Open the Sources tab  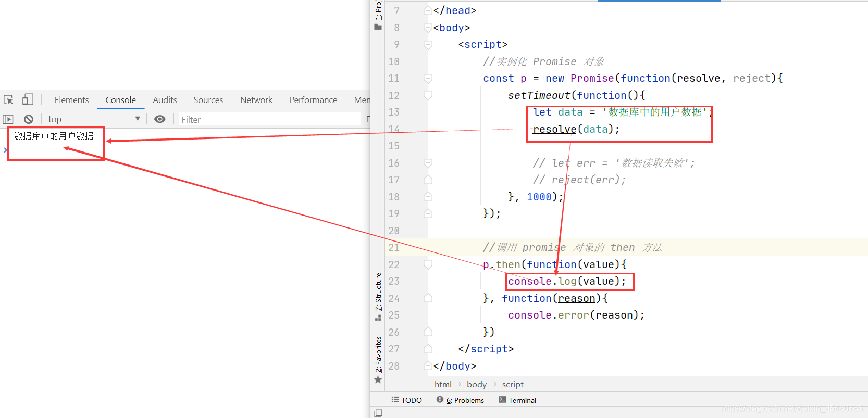tap(208, 100)
